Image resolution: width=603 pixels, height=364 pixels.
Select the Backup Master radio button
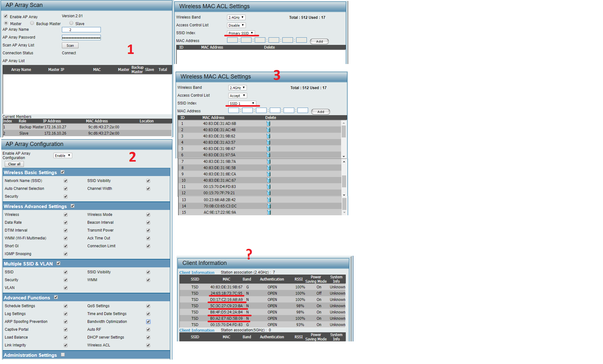pyautogui.click(x=32, y=23)
